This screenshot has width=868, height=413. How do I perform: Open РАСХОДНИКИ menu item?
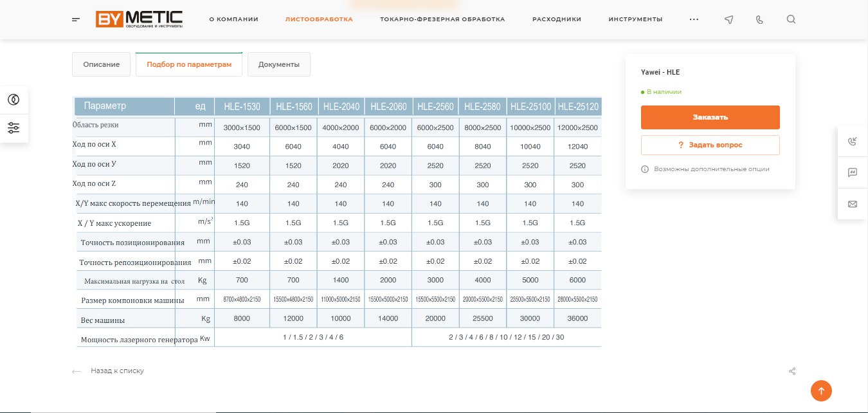(557, 19)
